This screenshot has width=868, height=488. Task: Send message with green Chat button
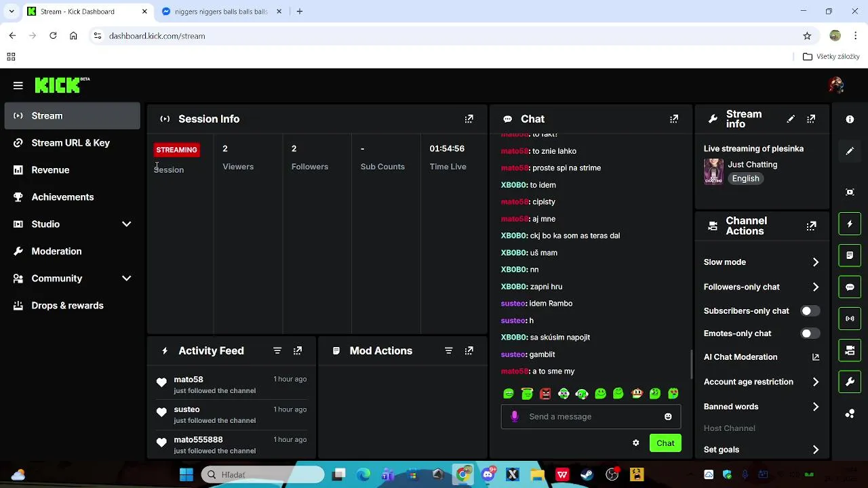coord(665,443)
